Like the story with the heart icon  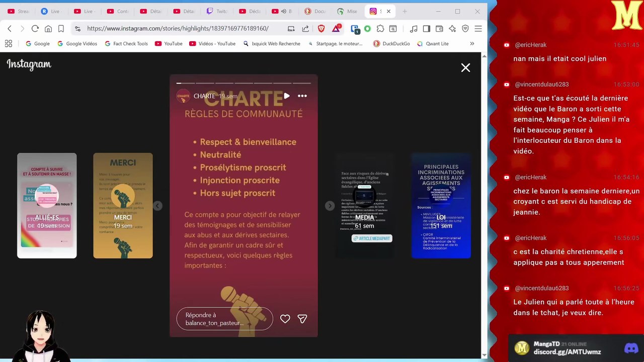(285, 319)
